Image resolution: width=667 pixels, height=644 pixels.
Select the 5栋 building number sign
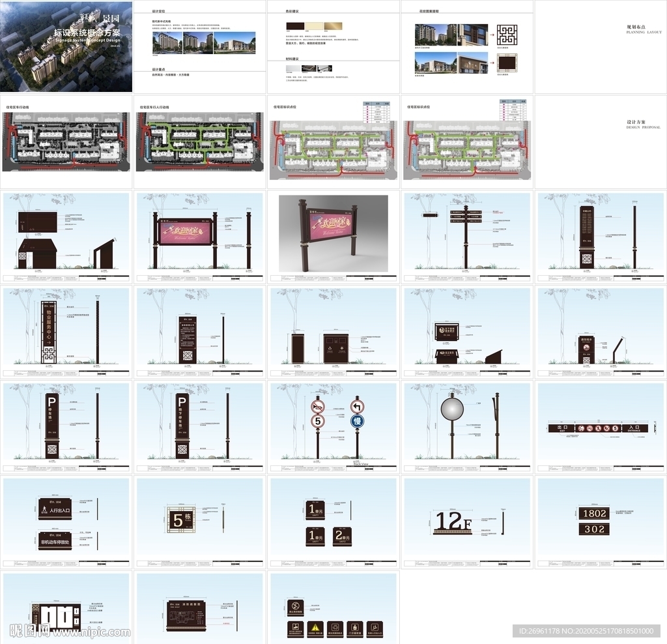180,520
